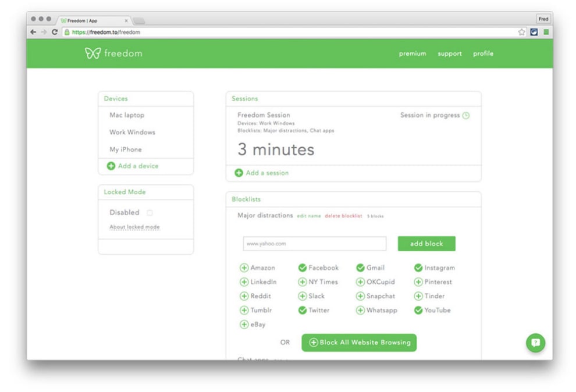Close the Freedom | App browser tab

click(126, 21)
